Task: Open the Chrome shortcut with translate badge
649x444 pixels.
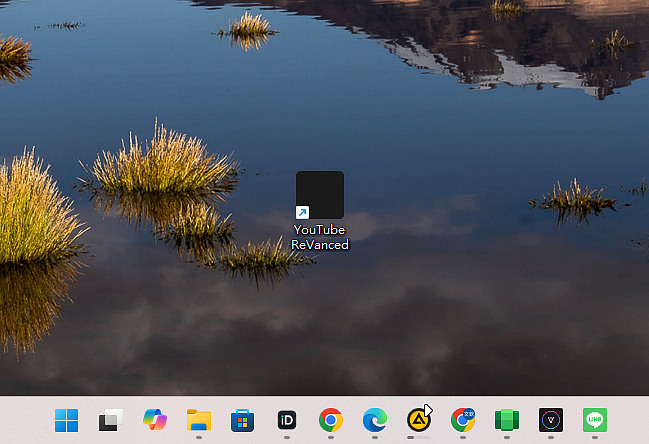Action: point(463,420)
